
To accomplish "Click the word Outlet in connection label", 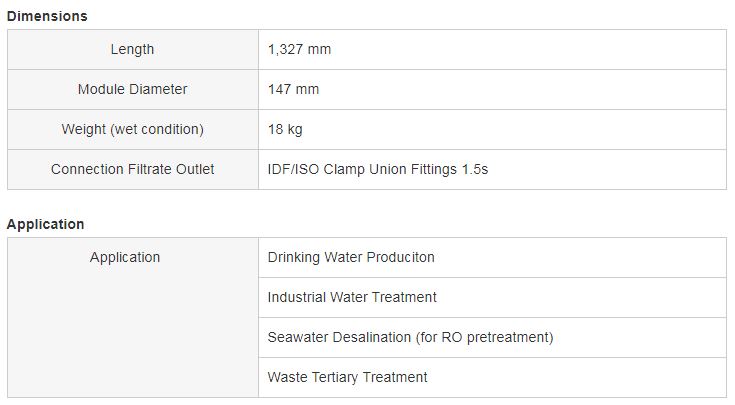I will [x=195, y=169].
